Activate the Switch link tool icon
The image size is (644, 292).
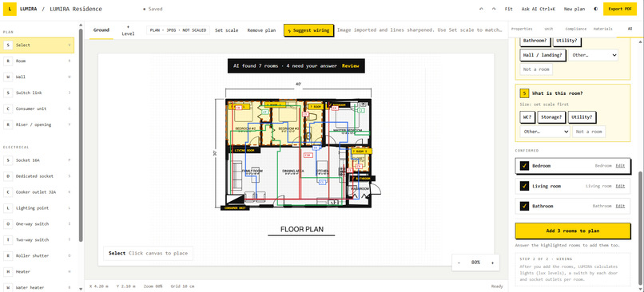(8, 93)
